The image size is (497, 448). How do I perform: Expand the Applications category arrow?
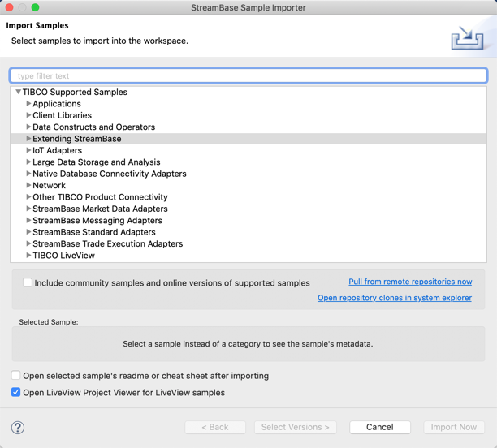[28, 104]
